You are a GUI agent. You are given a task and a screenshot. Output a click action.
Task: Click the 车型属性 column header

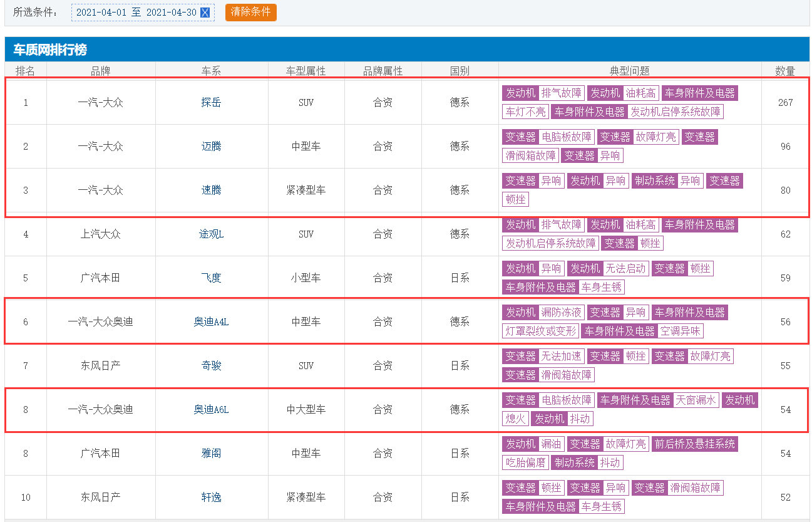[x=306, y=71]
